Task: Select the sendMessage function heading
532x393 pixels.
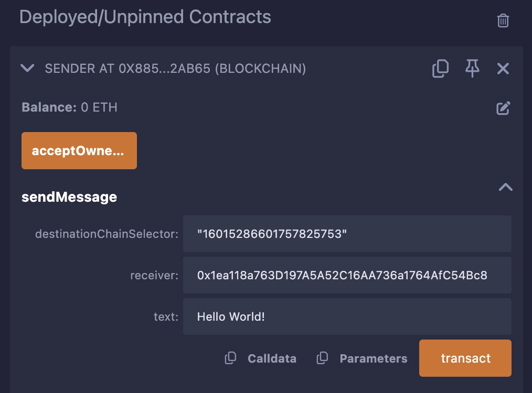Action: click(x=69, y=197)
